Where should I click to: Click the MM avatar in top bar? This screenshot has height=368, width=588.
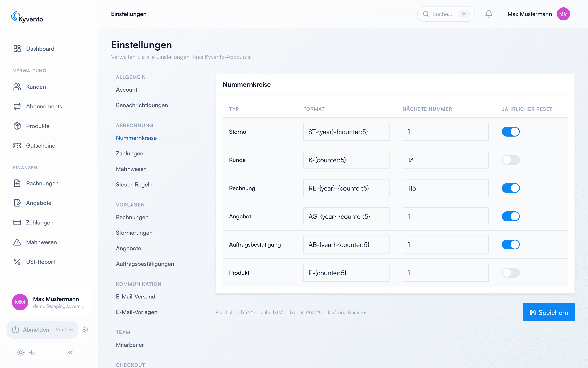coord(563,14)
